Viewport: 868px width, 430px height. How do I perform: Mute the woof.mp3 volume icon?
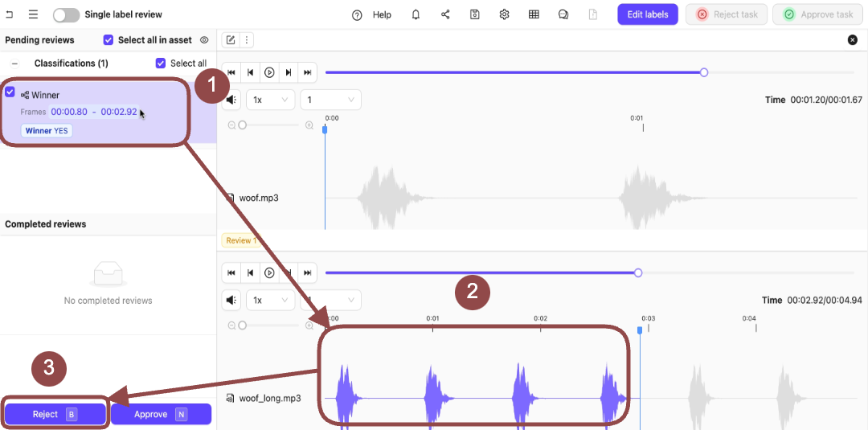click(x=231, y=100)
